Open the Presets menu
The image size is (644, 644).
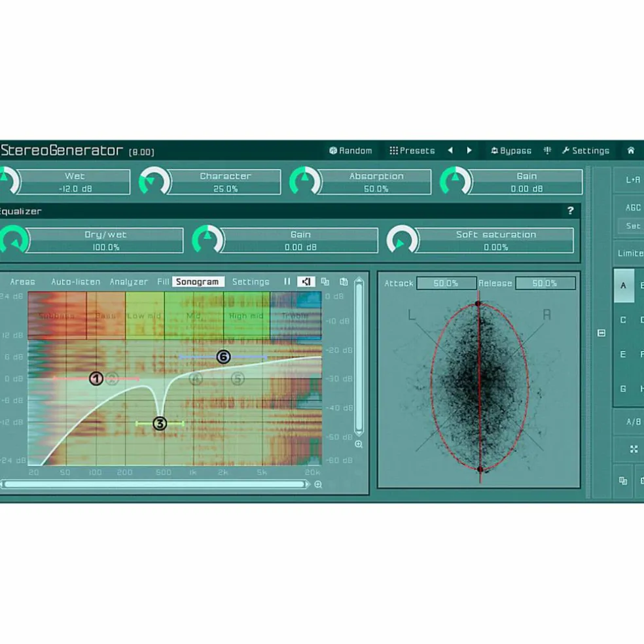(412, 151)
